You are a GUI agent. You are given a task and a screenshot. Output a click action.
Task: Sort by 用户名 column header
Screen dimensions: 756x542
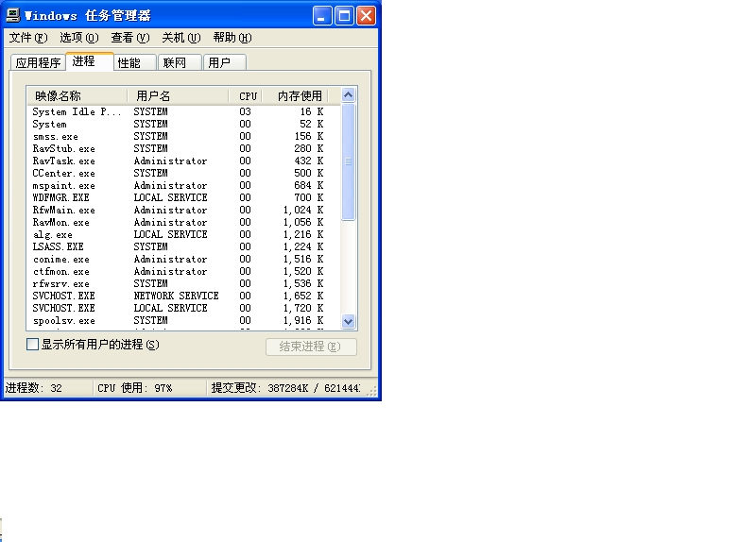click(178, 96)
